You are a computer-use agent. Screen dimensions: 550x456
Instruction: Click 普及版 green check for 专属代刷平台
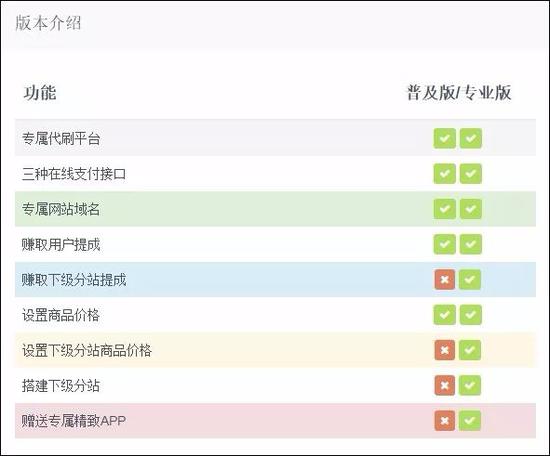[x=444, y=138]
